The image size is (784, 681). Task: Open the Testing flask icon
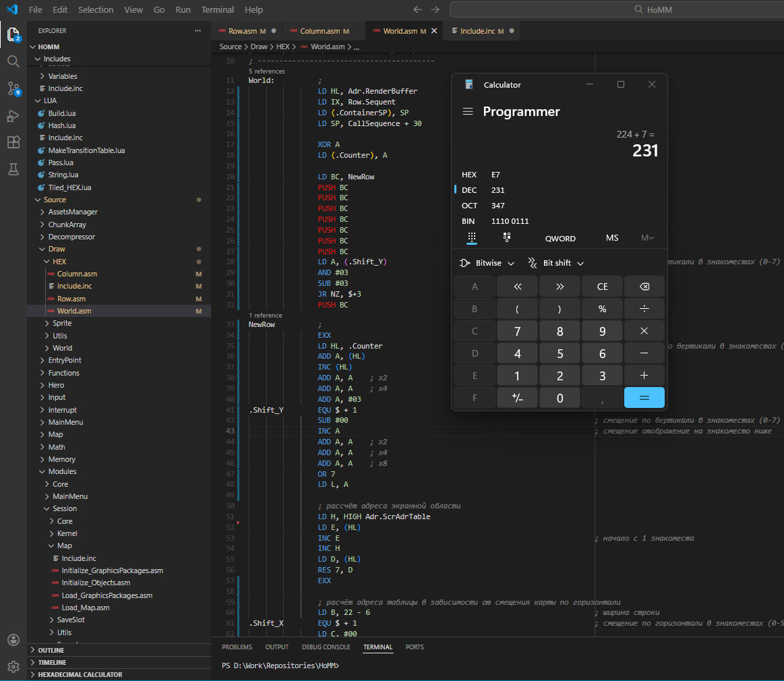13,169
